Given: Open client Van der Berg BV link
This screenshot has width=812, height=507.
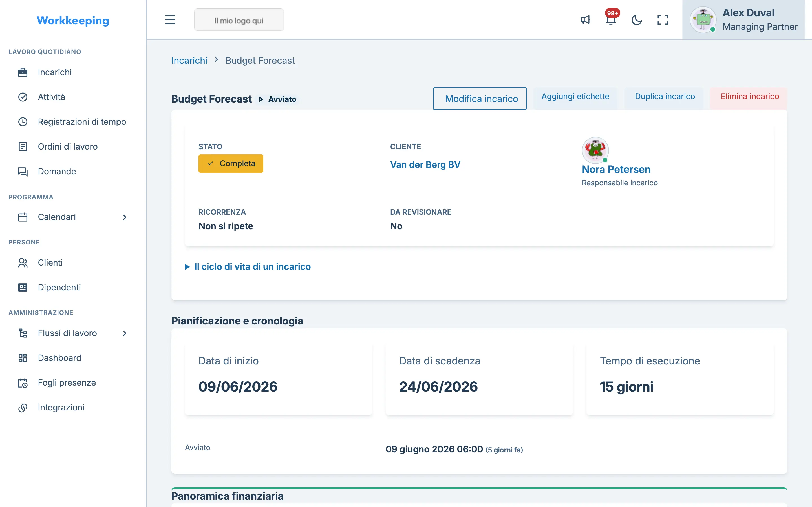Looking at the screenshot, I should 425,165.
